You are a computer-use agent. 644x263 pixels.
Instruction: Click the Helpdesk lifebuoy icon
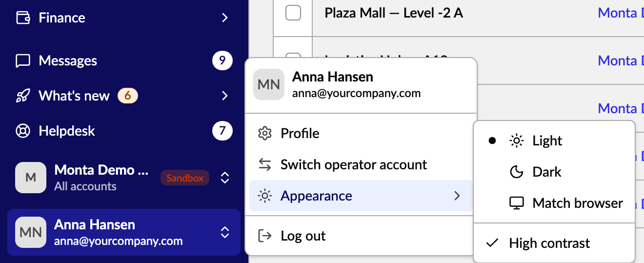[x=23, y=131]
